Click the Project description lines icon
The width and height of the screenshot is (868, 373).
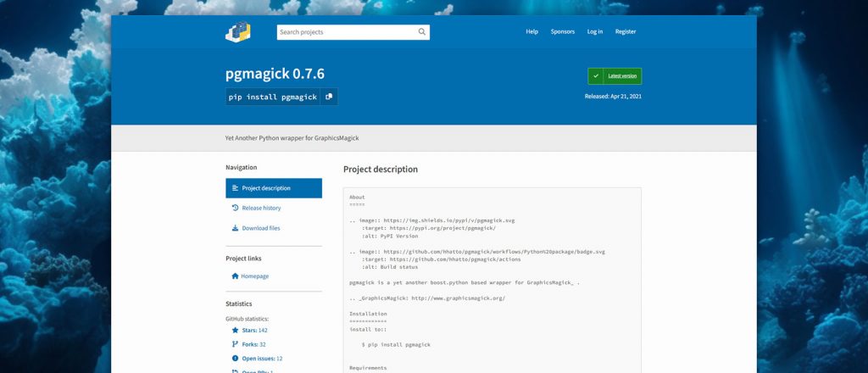pos(236,188)
